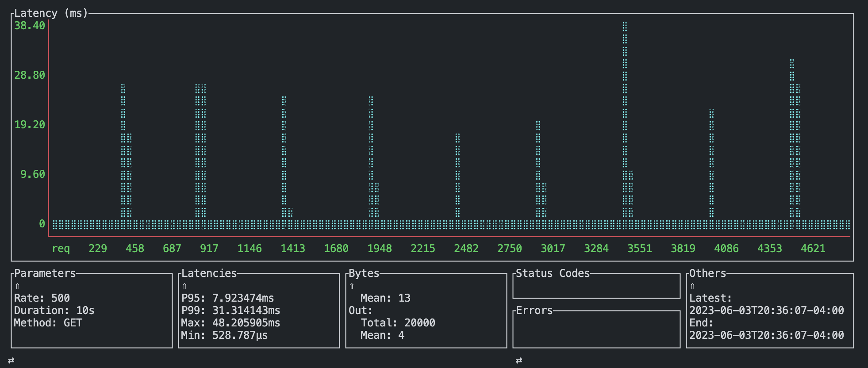Click the 'P95: 7.923474ms' latency value
868x368 pixels.
pos(228,298)
